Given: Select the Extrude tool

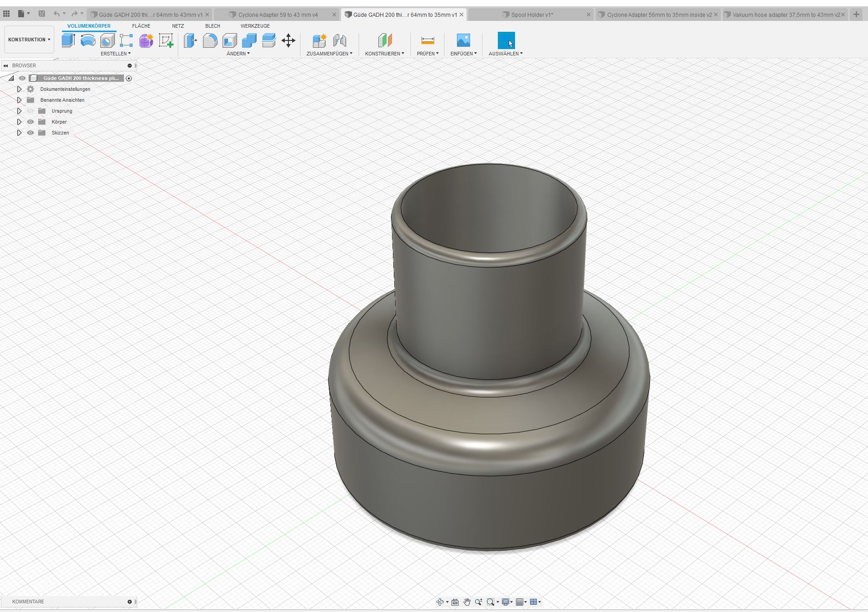Looking at the screenshot, I should coord(68,40).
